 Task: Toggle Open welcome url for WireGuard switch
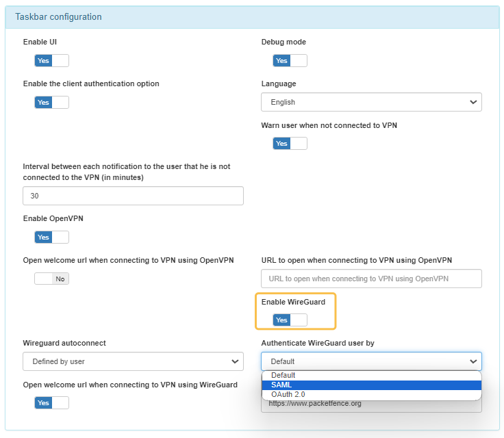tap(51, 403)
